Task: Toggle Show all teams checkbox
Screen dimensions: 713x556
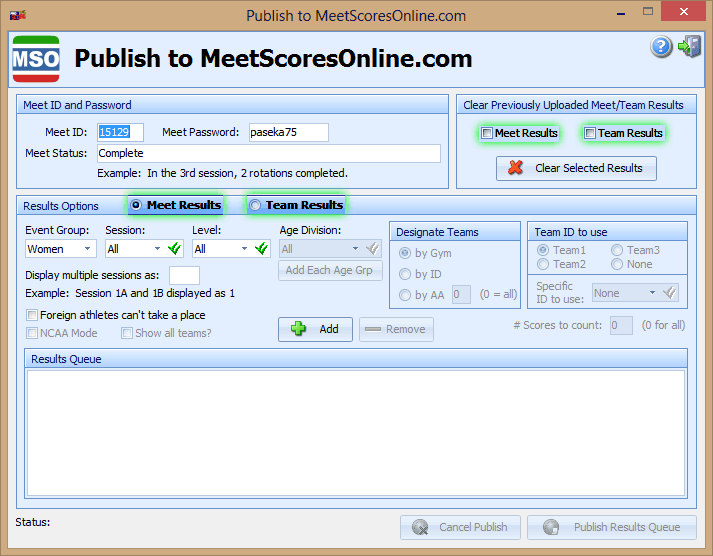Action: point(127,333)
